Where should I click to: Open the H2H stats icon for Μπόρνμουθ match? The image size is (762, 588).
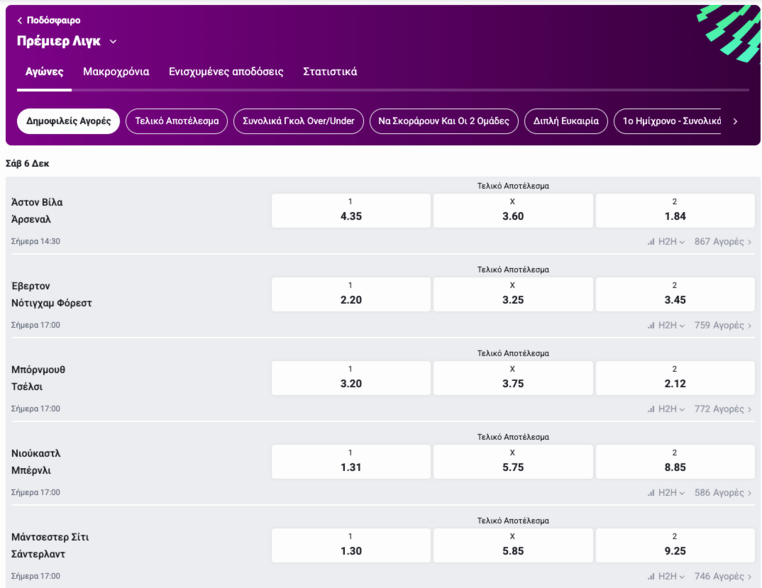[x=651, y=409]
